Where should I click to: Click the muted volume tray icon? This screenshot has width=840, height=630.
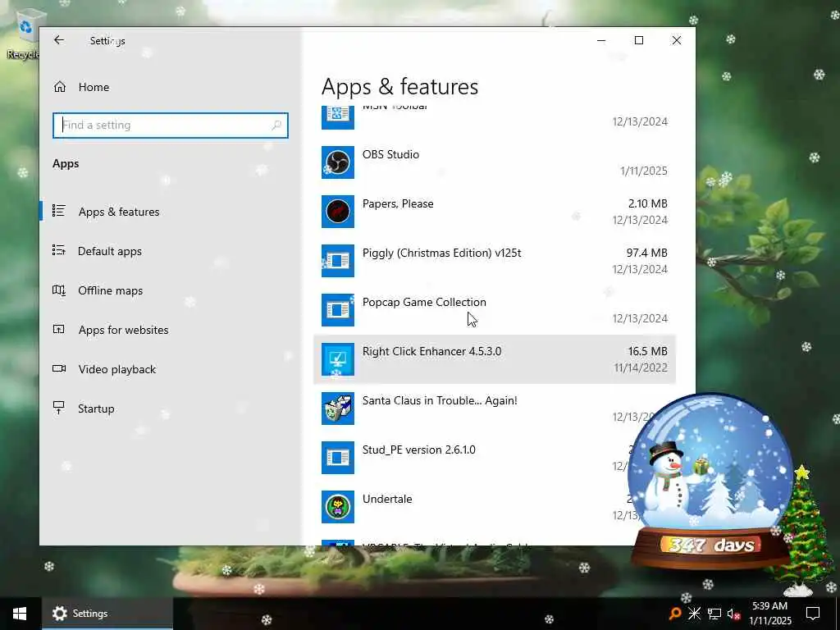click(x=733, y=614)
